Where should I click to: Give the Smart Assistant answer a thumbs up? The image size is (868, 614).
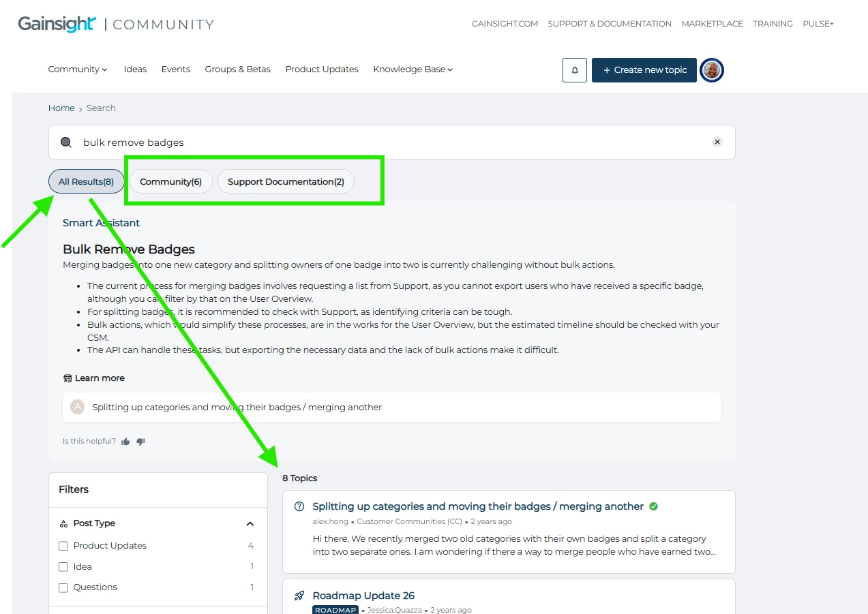pos(125,442)
